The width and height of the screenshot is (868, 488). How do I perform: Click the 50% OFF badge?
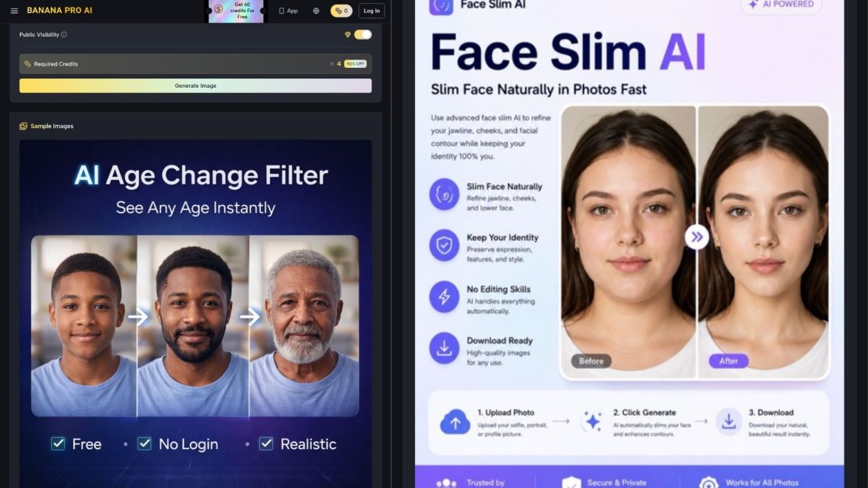[355, 64]
